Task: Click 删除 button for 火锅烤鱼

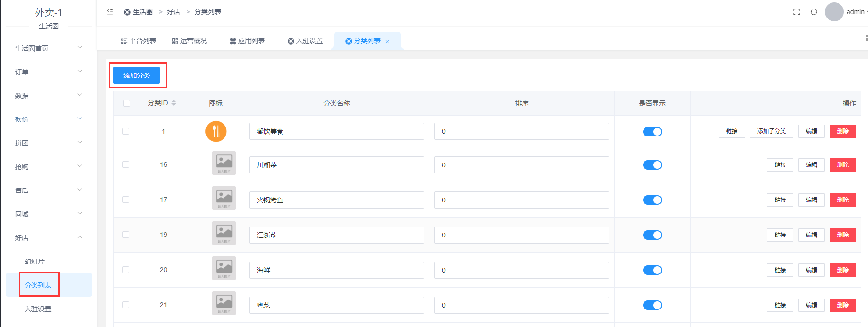Action: click(x=843, y=200)
